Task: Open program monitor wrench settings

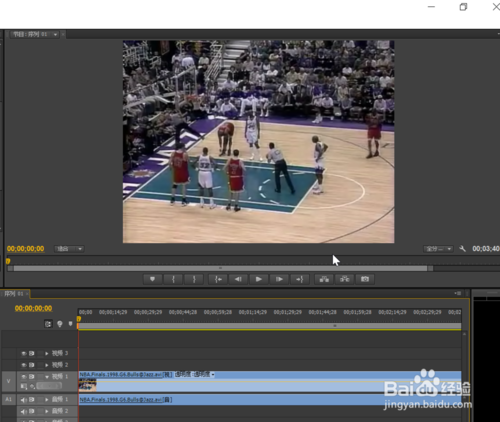Action: point(462,249)
